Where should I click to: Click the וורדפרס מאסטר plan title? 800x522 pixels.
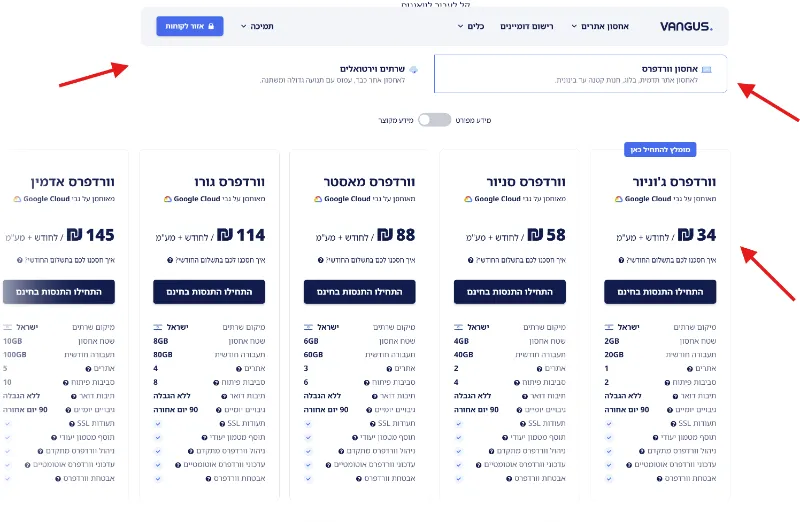coord(369,182)
